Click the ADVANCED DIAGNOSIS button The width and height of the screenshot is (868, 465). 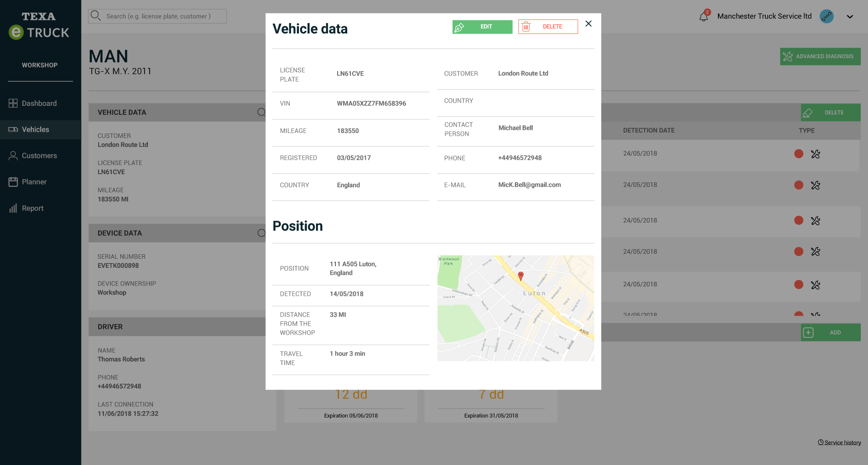pyautogui.click(x=820, y=57)
